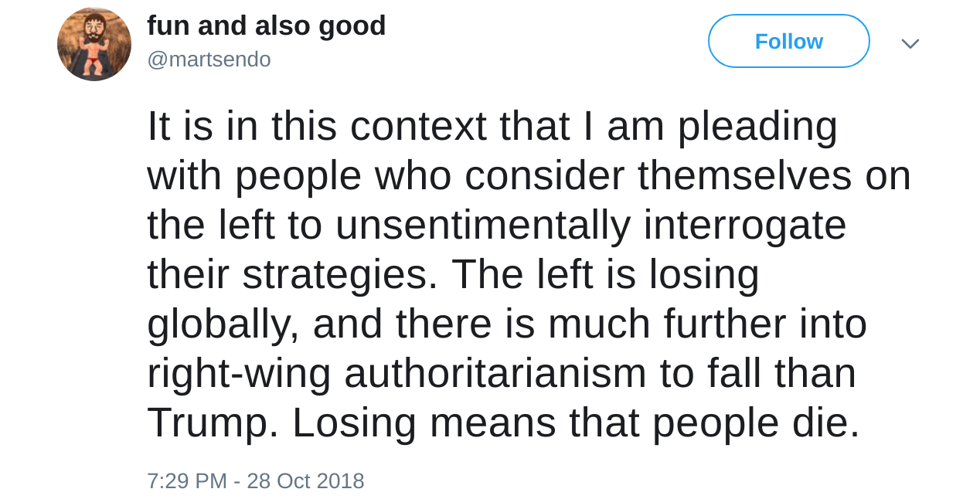Click the phrase 'The left is losing'

coord(605,274)
